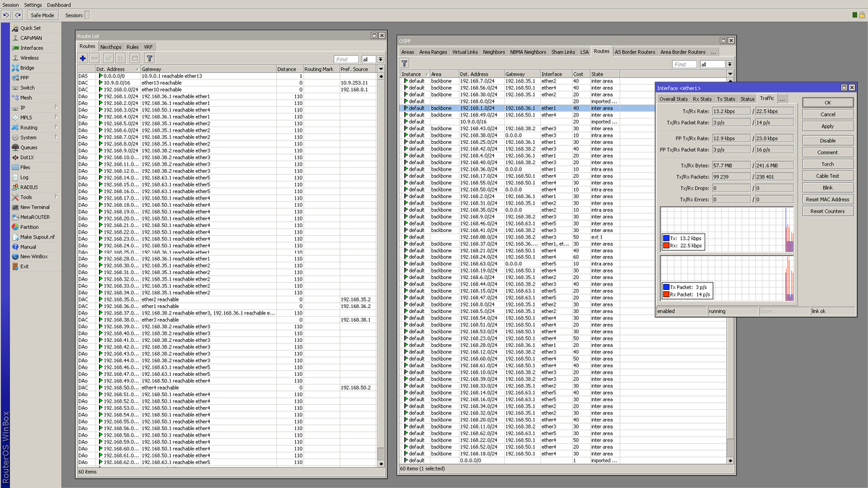Show more tabs with the ellipsis in OSPF
The image size is (868, 488).
point(714,52)
